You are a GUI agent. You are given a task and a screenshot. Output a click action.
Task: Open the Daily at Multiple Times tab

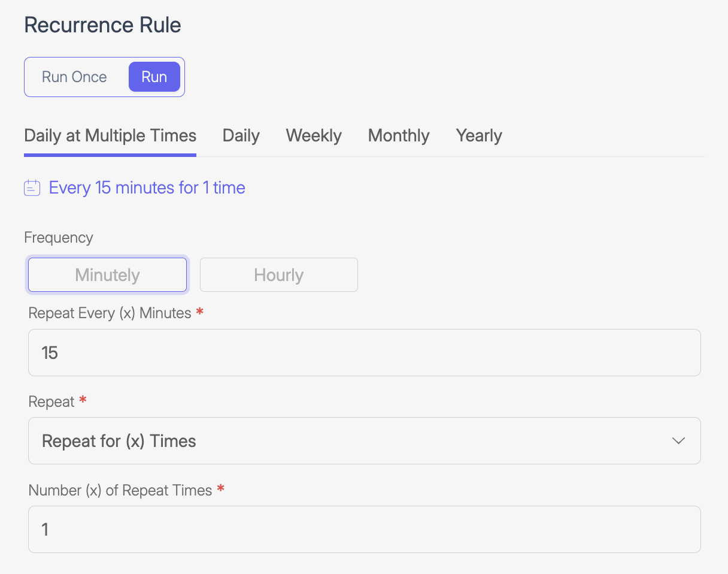click(x=110, y=135)
